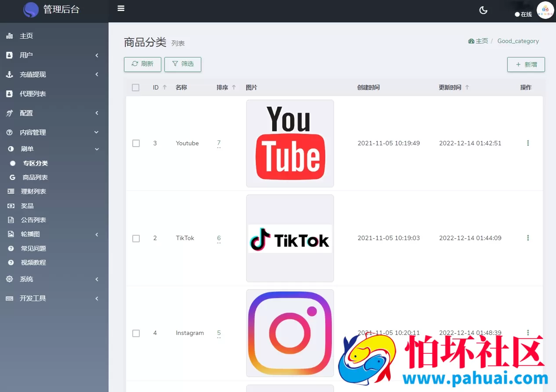
Task: Sort by 排序 column arrow
Action: click(x=234, y=87)
